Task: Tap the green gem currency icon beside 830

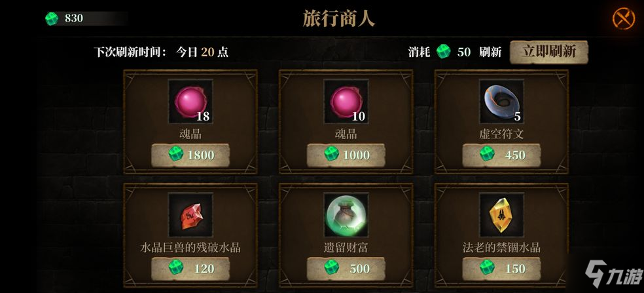Action: click(x=52, y=18)
